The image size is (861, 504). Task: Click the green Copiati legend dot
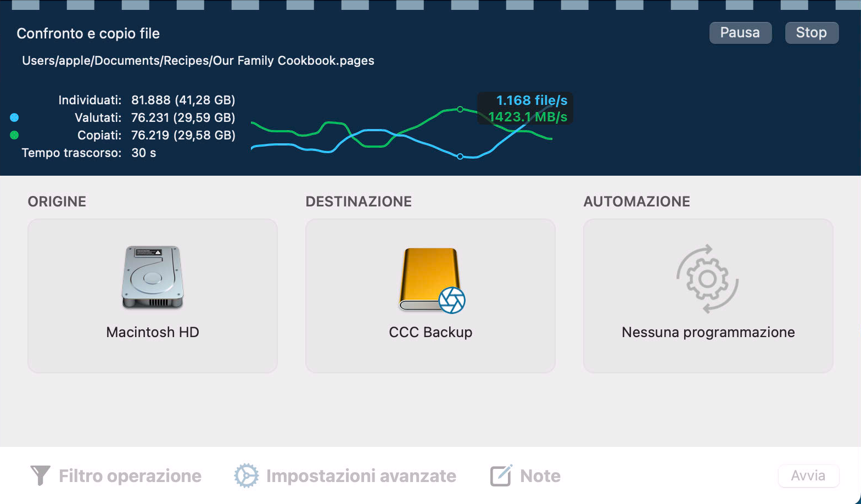14,135
